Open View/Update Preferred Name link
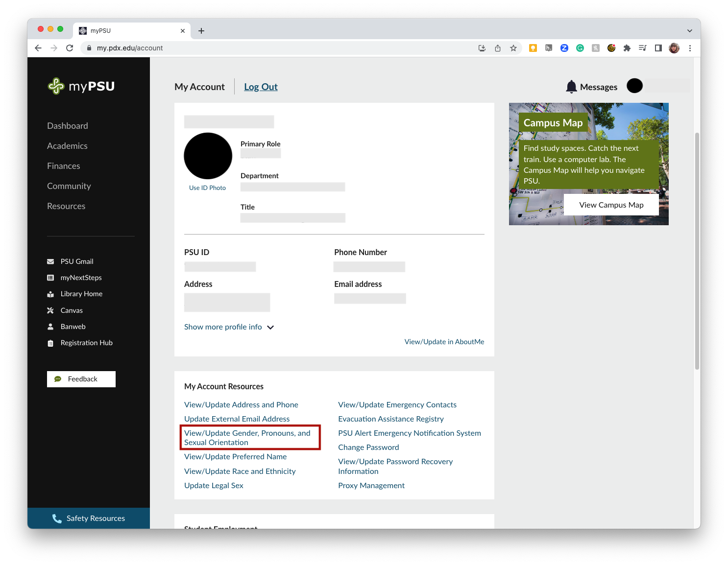 coord(235,457)
